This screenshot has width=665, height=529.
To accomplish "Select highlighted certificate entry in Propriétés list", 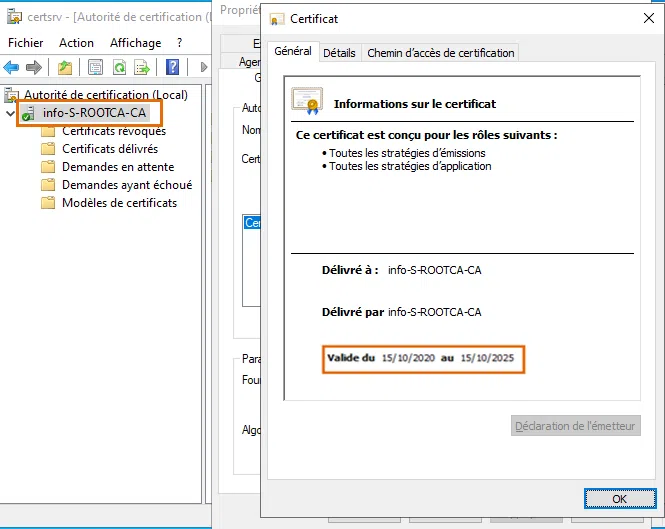I will pos(252,223).
